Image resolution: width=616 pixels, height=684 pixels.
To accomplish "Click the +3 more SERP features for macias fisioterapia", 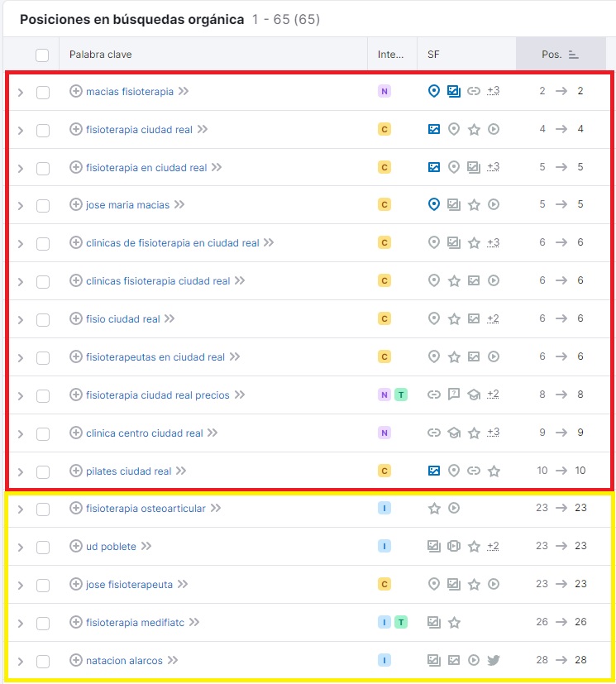I will pos(493,91).
